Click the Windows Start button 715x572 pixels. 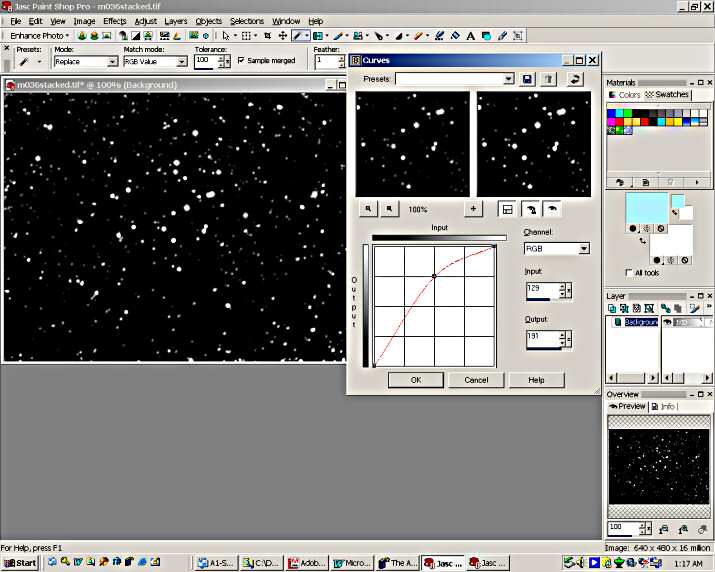(x=19, y=563)
